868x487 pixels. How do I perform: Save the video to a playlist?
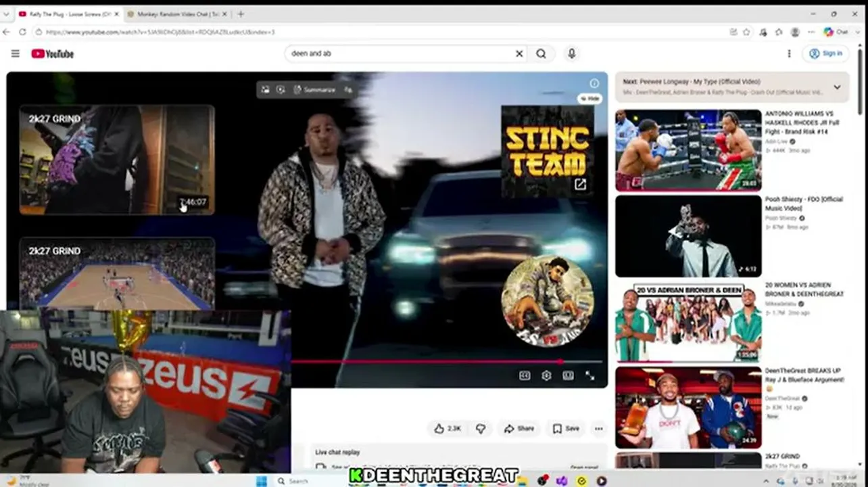pyautogui.click(x=566, y=428)
